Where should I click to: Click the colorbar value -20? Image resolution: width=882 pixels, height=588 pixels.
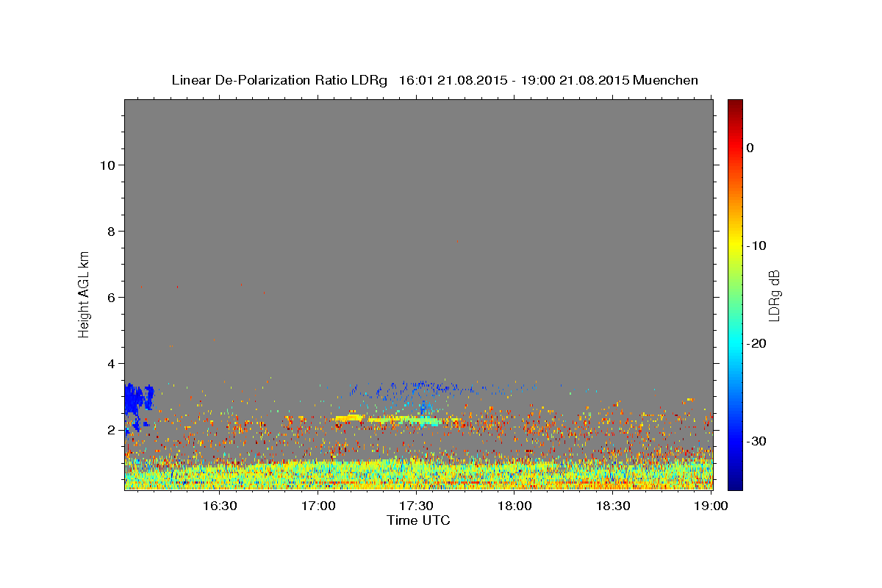tap(757, 343)
